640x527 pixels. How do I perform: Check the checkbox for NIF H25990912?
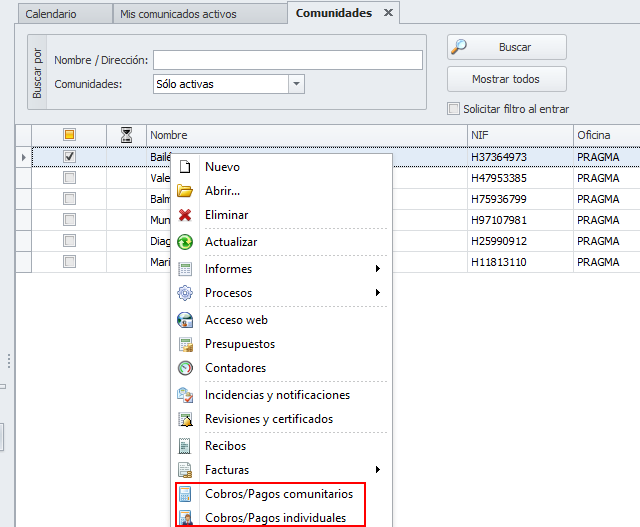69,241
